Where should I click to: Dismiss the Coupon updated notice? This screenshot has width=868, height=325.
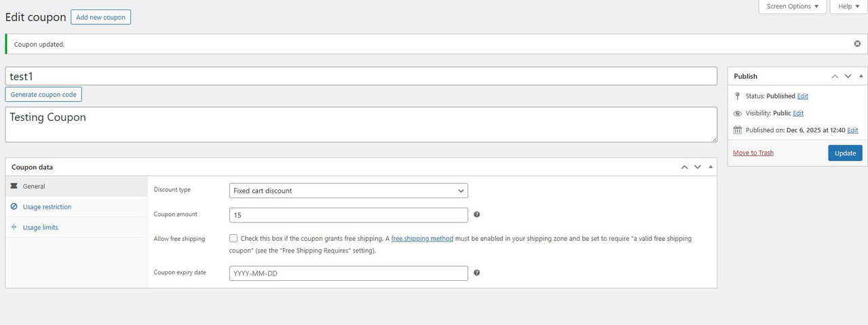(x=857, y=43)
